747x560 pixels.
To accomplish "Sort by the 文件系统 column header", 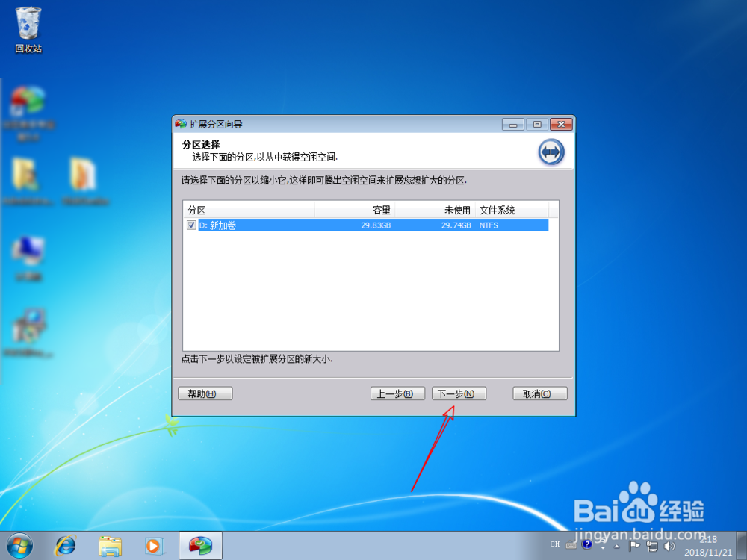I will (512, 210).
